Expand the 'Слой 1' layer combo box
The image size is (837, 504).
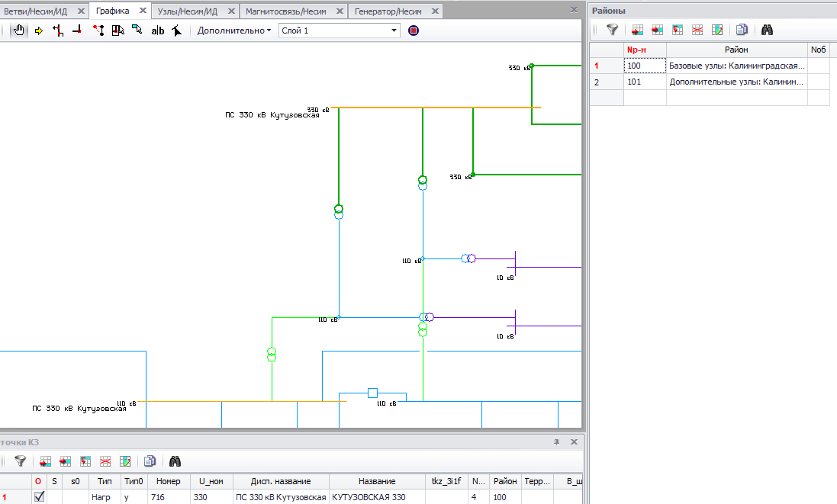[394, 30]
